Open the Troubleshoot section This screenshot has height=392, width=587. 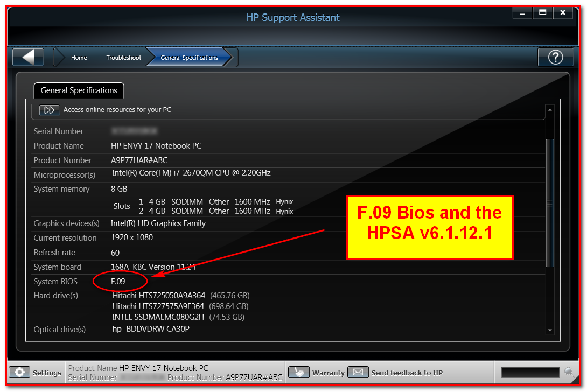[x=123, y=57]
